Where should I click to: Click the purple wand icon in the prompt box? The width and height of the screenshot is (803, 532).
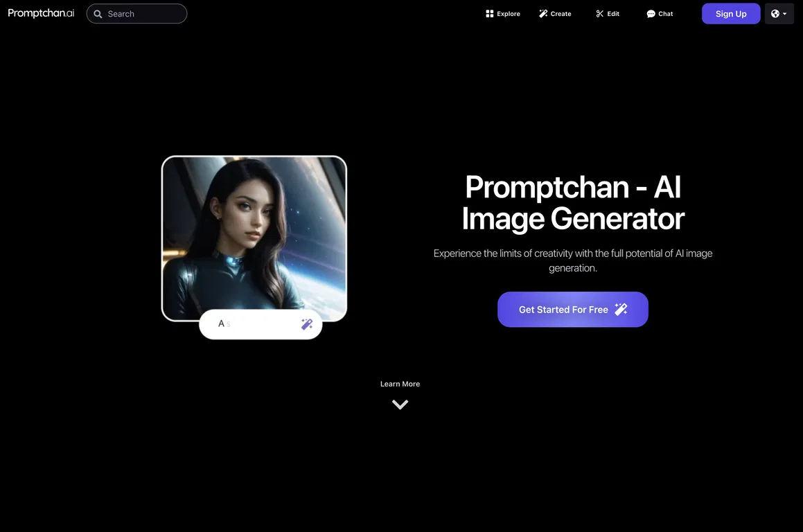point(307,324)
